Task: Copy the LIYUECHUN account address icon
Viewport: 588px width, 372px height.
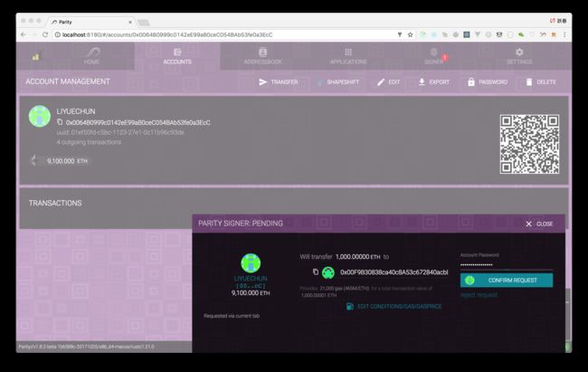Action: (x=60, y=122)
